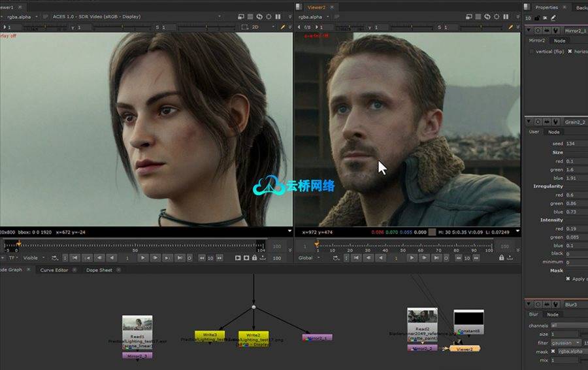
Task: Uncheck the horizontal mirror checkbox
Action: click(570, 51)
